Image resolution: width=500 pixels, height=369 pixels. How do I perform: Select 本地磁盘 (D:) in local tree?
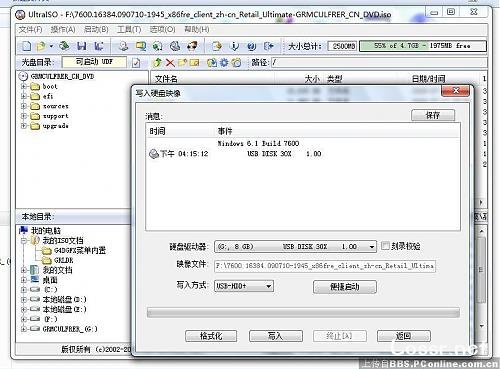pyautogui.click(x=64, y=300)
